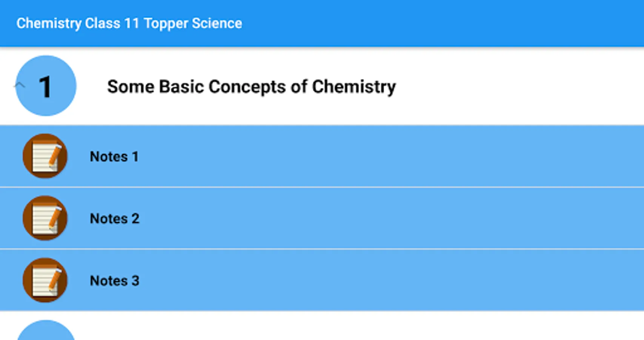Open the Notes 1 text label
The height and width of the screenshot is (340, 644).
coord(114,156)
